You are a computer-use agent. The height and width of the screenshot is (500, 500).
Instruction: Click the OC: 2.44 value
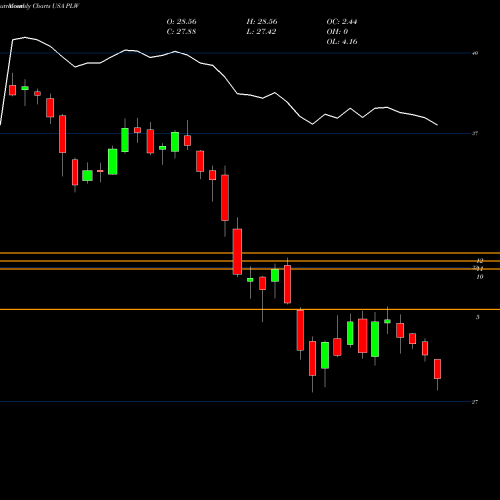pos(342,22)
